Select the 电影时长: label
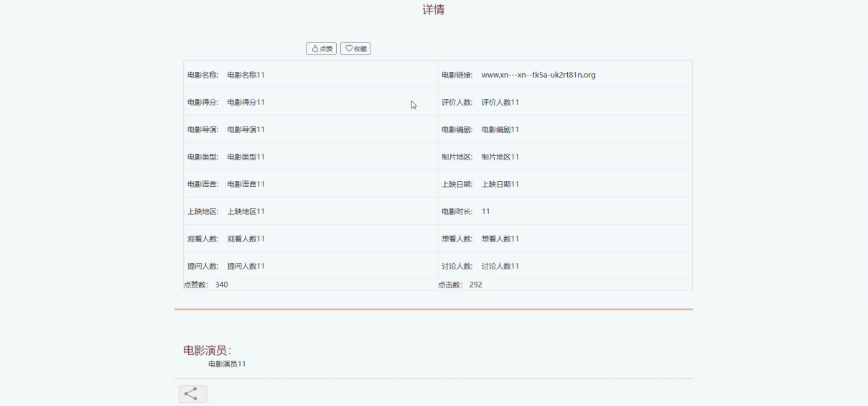 [457, 211]
